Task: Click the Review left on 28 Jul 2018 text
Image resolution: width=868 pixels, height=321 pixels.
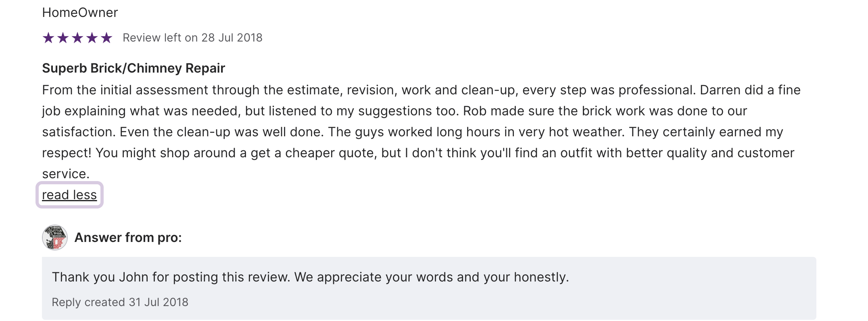Action: 192,38
